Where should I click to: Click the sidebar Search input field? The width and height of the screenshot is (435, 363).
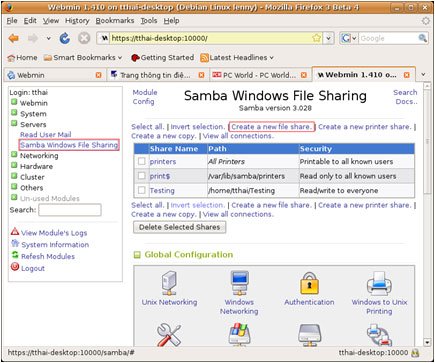(x=70, y=210)
